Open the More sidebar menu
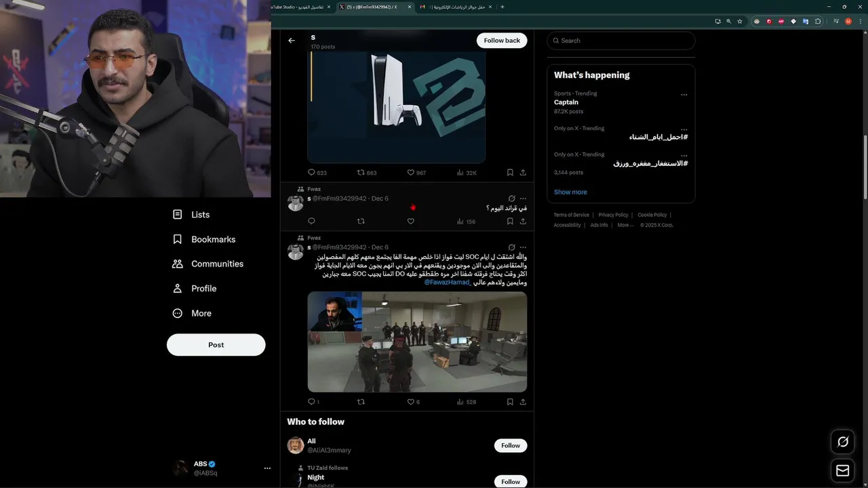This screenshot has width=868, height=488. [192, 313]
